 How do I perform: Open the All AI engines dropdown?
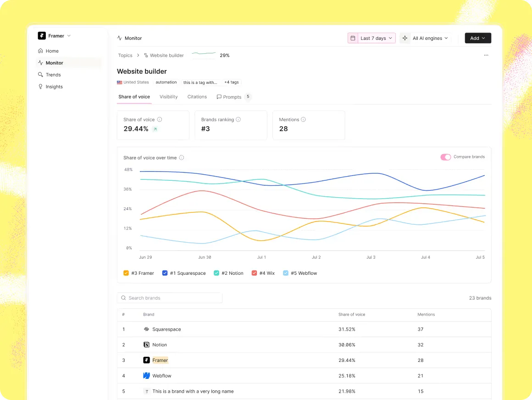pos(430,38)
